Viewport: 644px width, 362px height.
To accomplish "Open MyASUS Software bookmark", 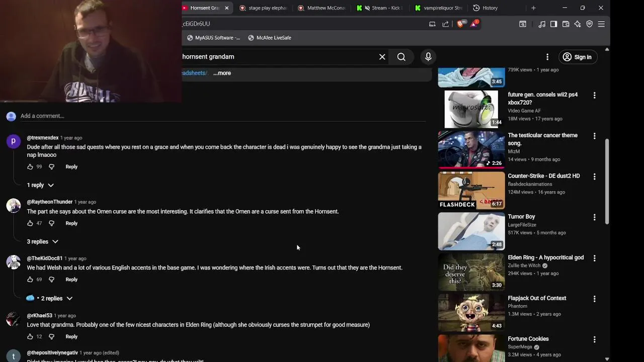I will point(213,38).
